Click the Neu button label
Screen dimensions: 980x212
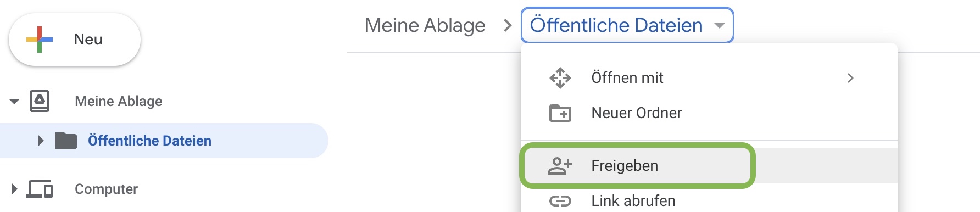(88, 40)
